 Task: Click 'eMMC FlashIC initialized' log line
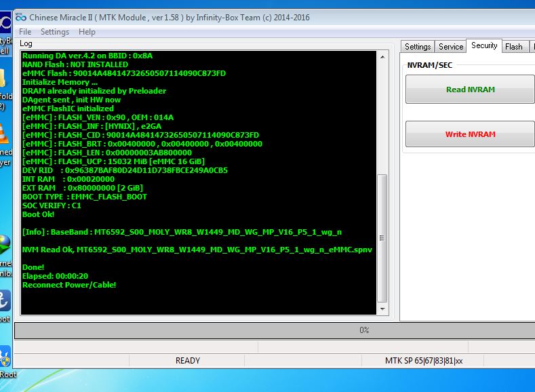tap(68, 109)
